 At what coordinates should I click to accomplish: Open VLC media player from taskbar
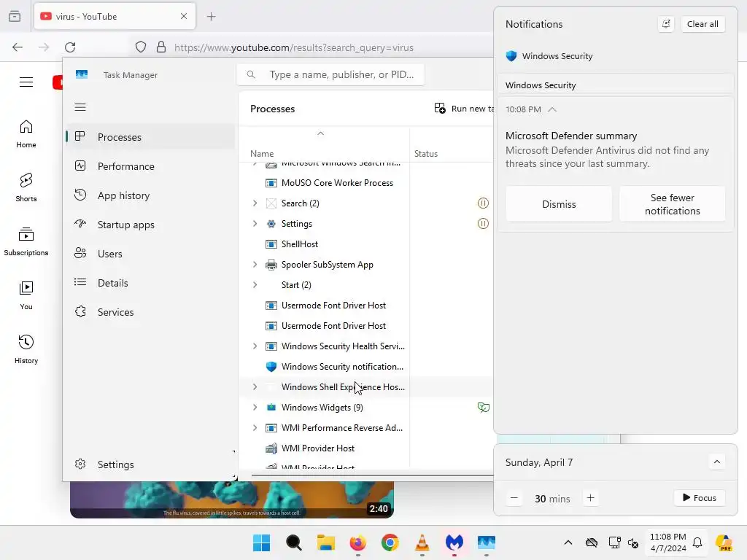(x=422, y=542)
